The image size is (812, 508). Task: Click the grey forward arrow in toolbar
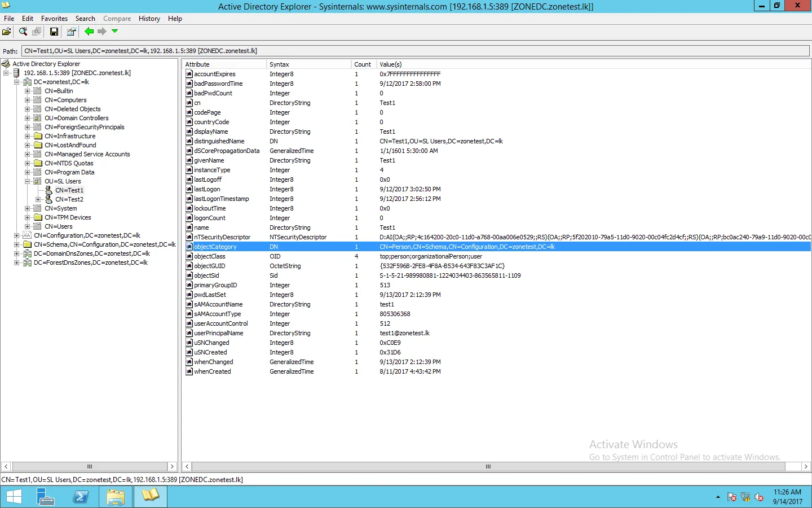(101, 32)
